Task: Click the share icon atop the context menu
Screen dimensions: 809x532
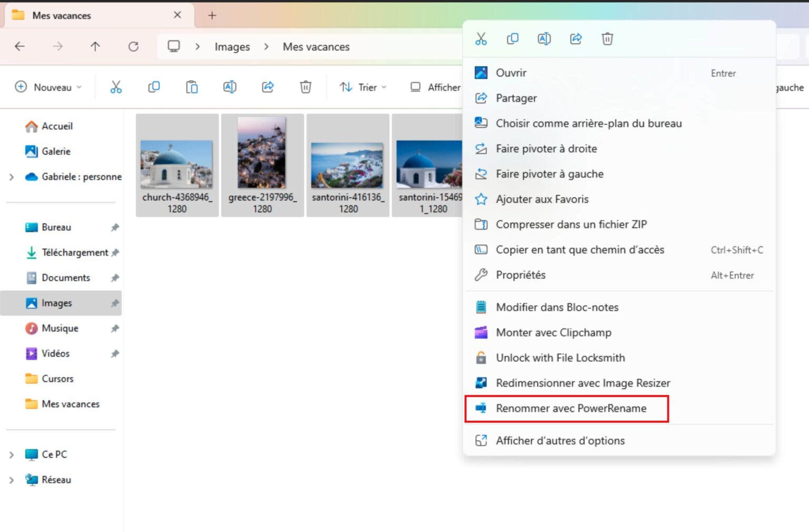Action: [576, 38]
